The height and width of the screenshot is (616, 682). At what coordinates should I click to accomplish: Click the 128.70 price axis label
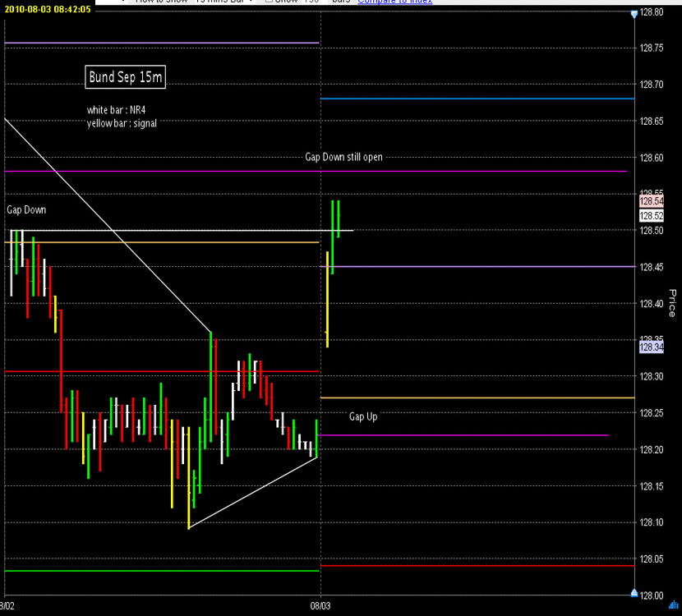click(x=652, y=85)
